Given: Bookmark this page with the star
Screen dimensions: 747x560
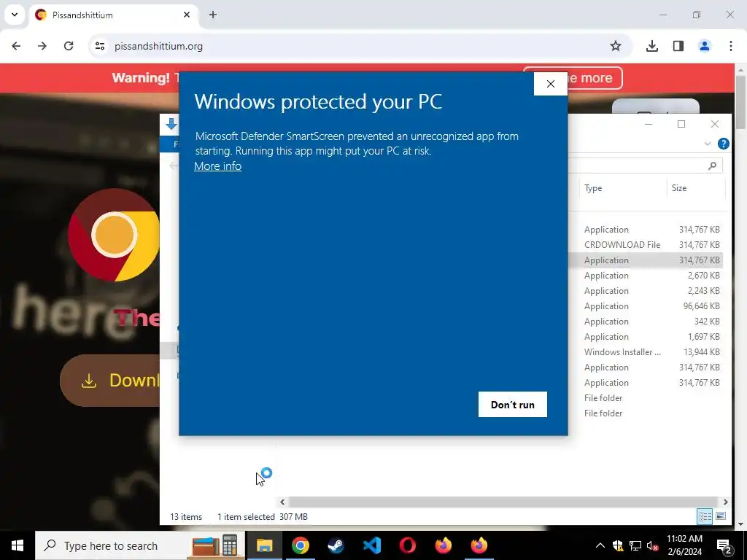Looking at the screenshot, I should point(616,46).
